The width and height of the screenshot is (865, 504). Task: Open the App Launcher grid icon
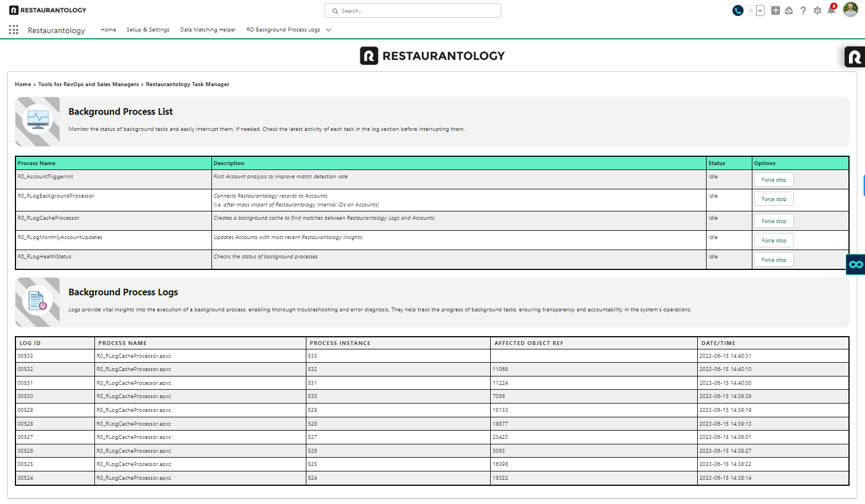(x=14, y=30)
